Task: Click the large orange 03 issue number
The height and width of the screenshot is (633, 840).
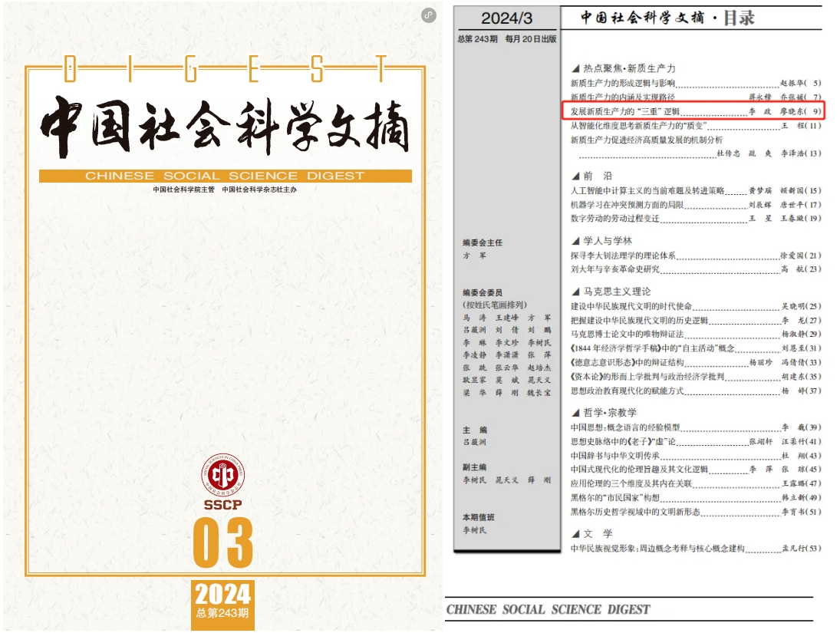Action: [222, 542]
